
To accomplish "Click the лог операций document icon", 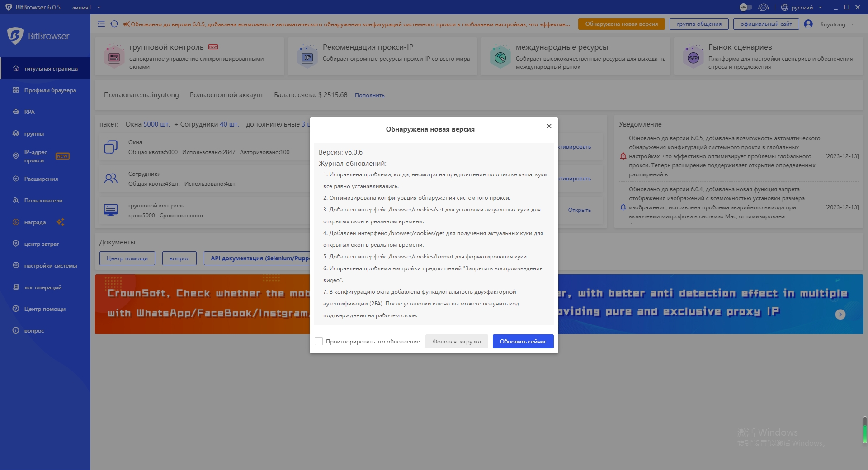I will pyautogui.click(x=16, y=287).
